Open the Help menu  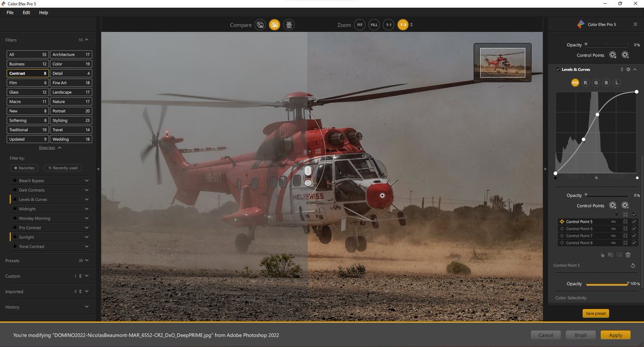[43, 12]
